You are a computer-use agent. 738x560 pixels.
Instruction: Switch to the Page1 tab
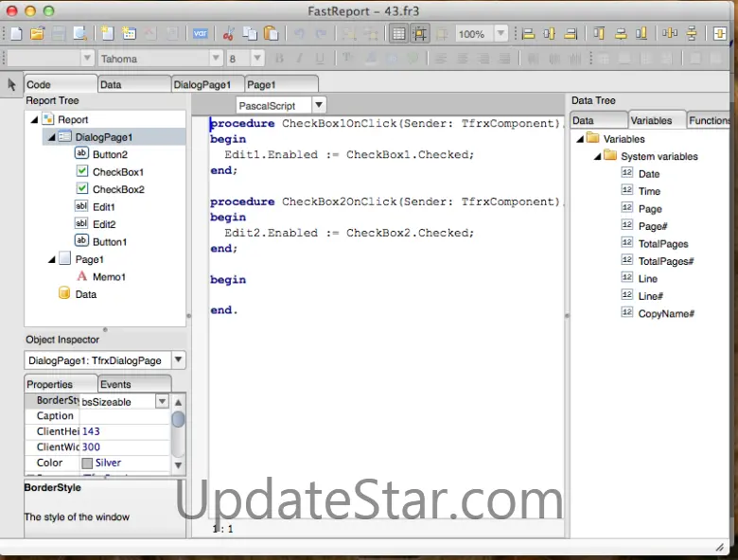pos(281,85)
